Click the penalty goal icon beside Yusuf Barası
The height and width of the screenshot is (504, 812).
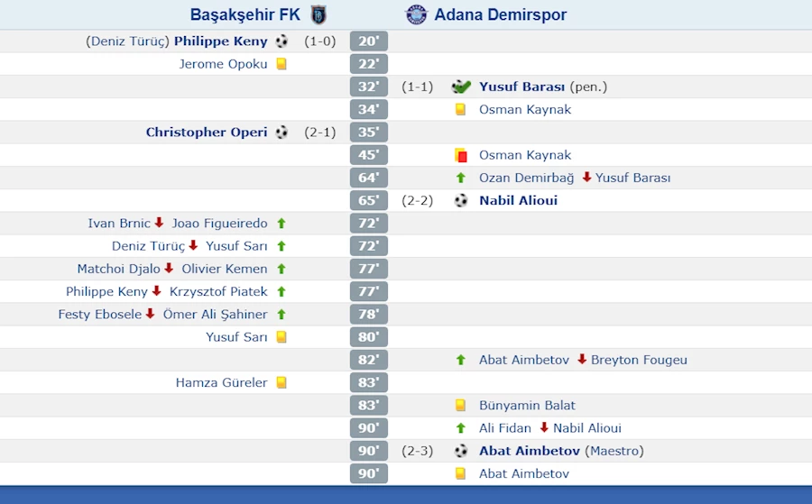tap(461, 87)
